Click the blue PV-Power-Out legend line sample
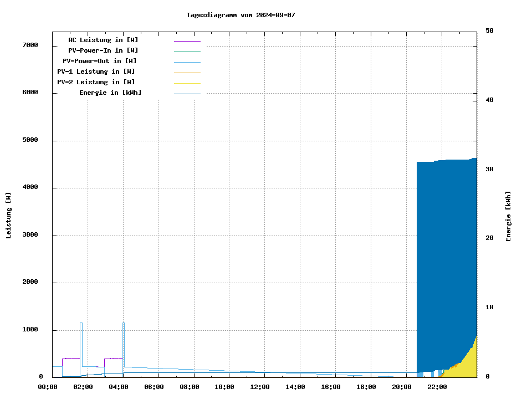 [187, 62]
